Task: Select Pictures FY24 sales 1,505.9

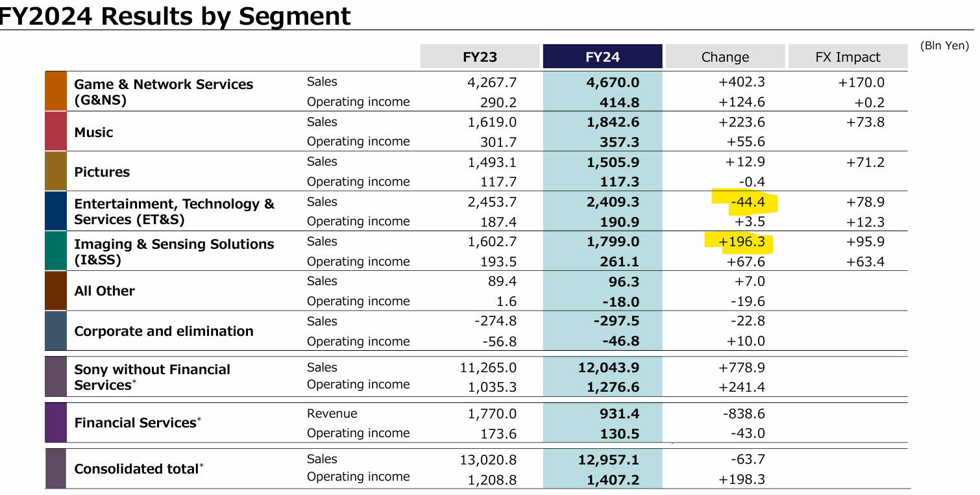Action: point(613,162)
